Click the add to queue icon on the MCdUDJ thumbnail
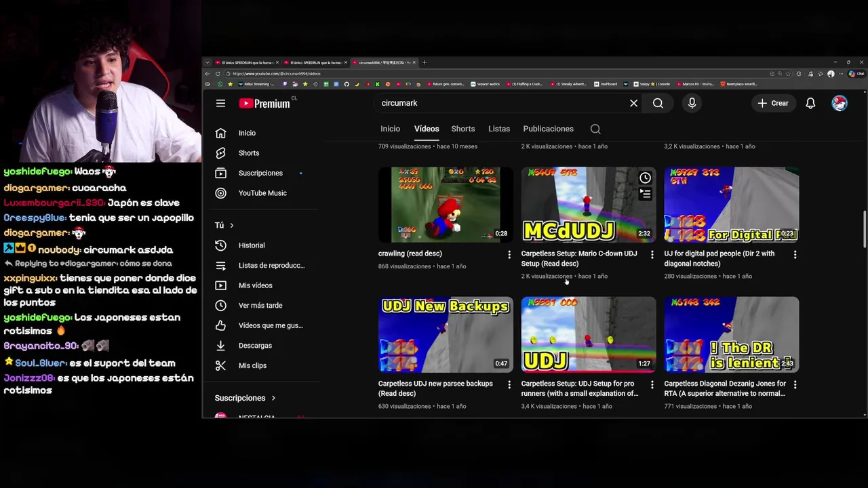The width and height of the screenshot is (868, 488). (x=645, y=194)
